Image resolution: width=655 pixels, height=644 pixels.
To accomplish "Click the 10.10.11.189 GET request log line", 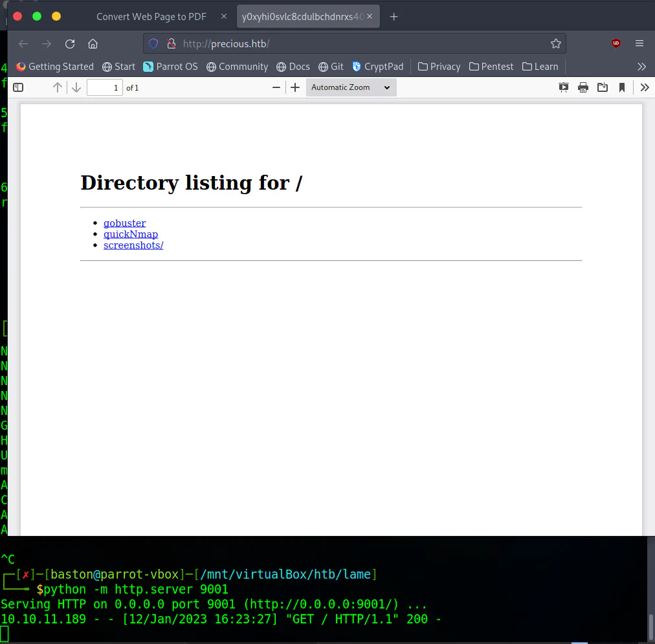I will pos(221,619).
